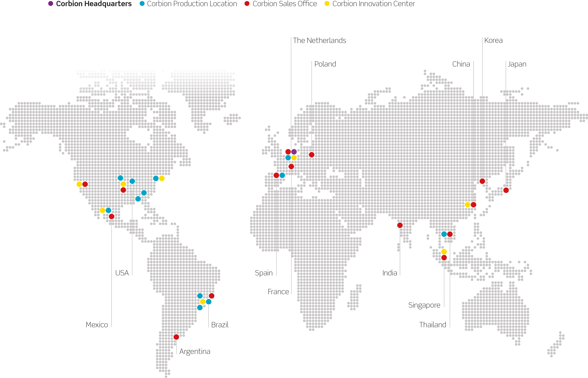Click the red sales office dot in Brazil

click(x=211, y=296)
